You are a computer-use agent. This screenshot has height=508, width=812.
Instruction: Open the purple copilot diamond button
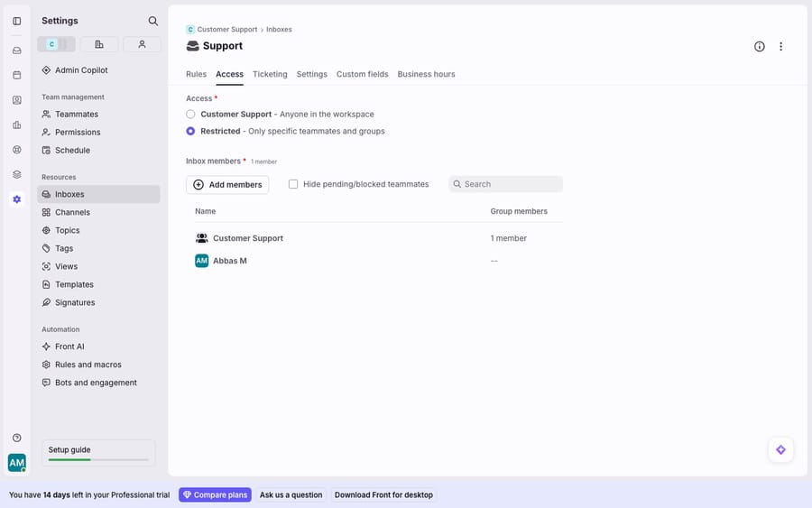[x=780, y=450]
